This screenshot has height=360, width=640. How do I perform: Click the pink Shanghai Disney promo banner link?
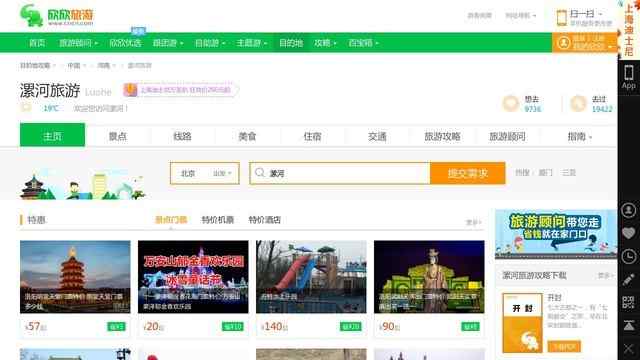tap(186, 90)
